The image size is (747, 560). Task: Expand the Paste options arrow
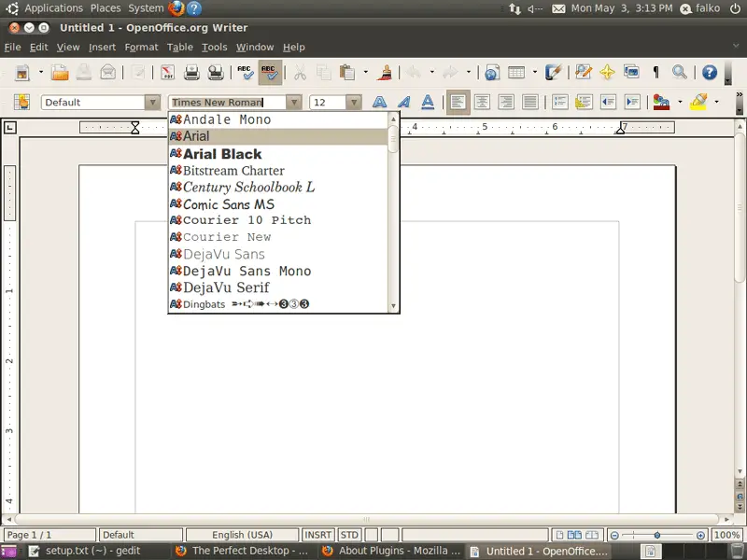pyautogui.click(x=366, y=73)
